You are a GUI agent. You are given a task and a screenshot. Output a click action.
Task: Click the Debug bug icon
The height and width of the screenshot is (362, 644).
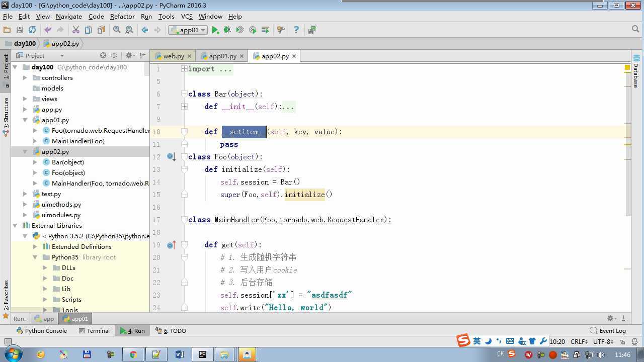(227, 30)
